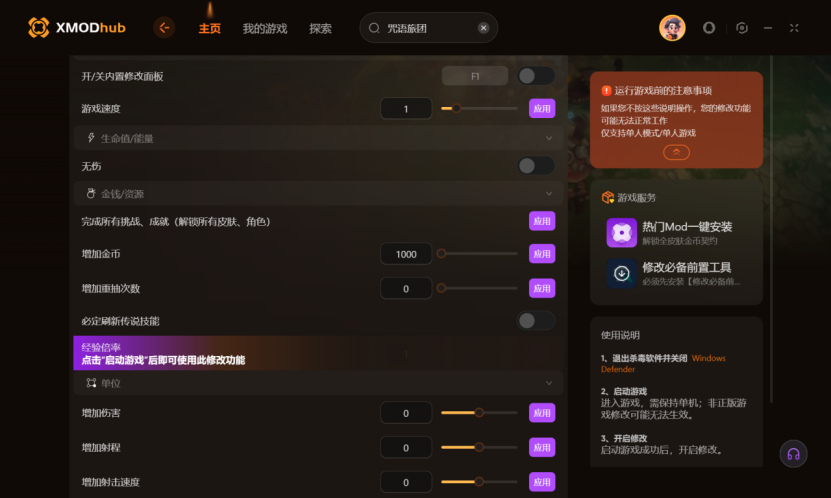
Task: Collapse the 金钱/资源 section
Action: (549, 194)
